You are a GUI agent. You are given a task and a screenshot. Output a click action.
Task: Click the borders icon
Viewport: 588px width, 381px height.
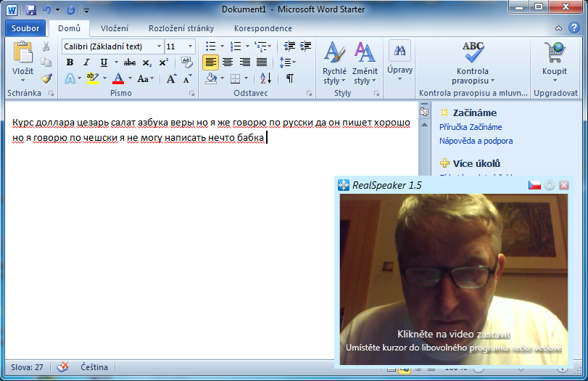(x=235, y=78)
